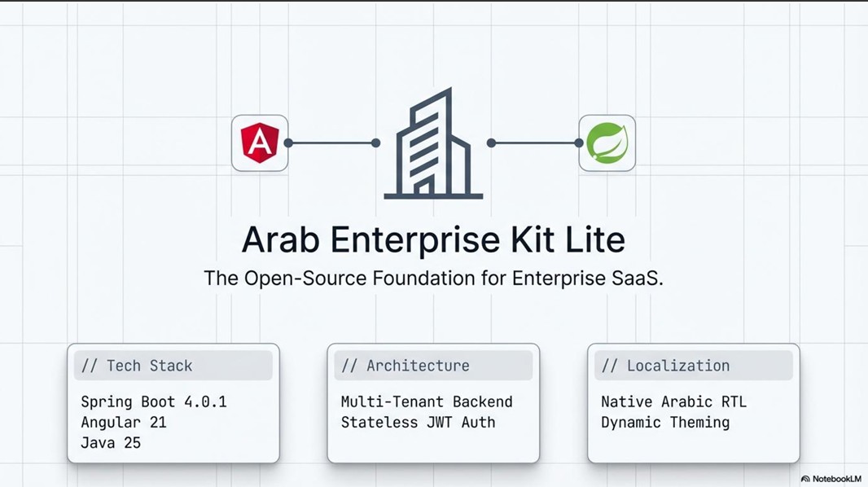Click the Spring Boot 4.0.1 line
The width and height of the screenshot is (868, 487).
click(154, 401)
